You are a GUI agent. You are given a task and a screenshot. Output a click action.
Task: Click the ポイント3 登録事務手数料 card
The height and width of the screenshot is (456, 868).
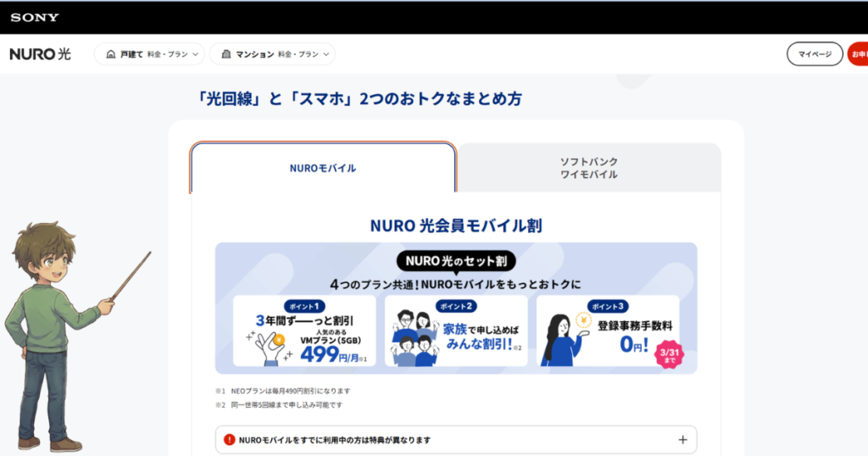(608, 331)
